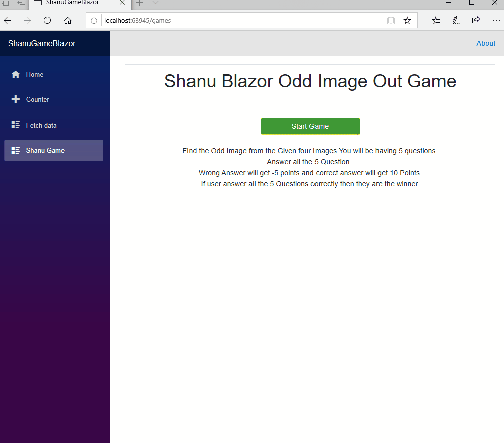Image resolution: width=504 pixels, height=443 pixels.
Task: Click the Share page icon
Action: [476, 20]
